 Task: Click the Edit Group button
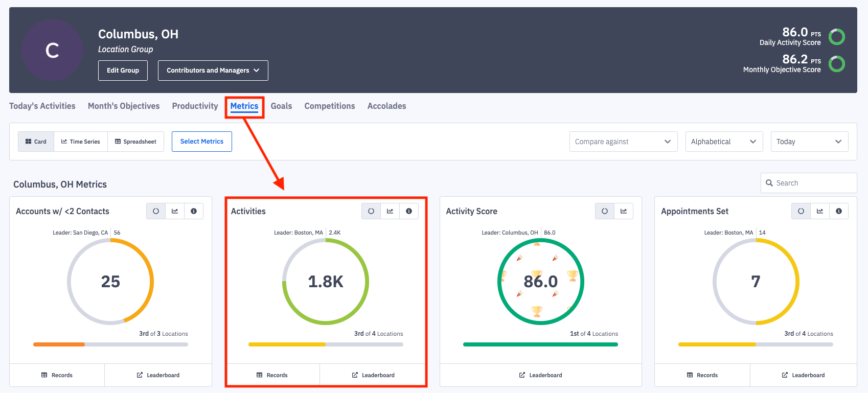pos(123,71)
